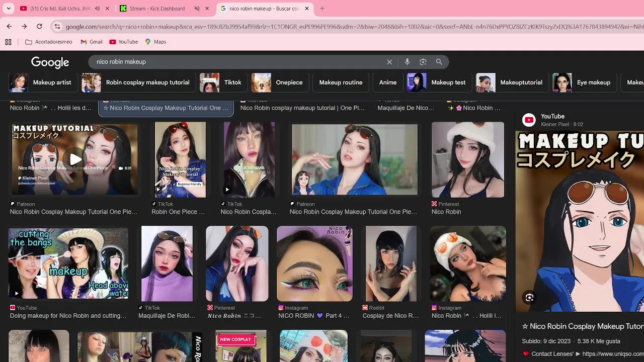
Task: Filter by Makeup test chip
Action: tap(438, 82)
